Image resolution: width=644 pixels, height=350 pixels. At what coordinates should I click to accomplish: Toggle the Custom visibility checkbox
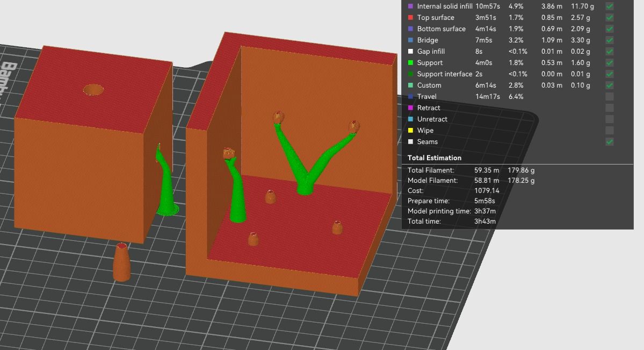click(610, 85)
